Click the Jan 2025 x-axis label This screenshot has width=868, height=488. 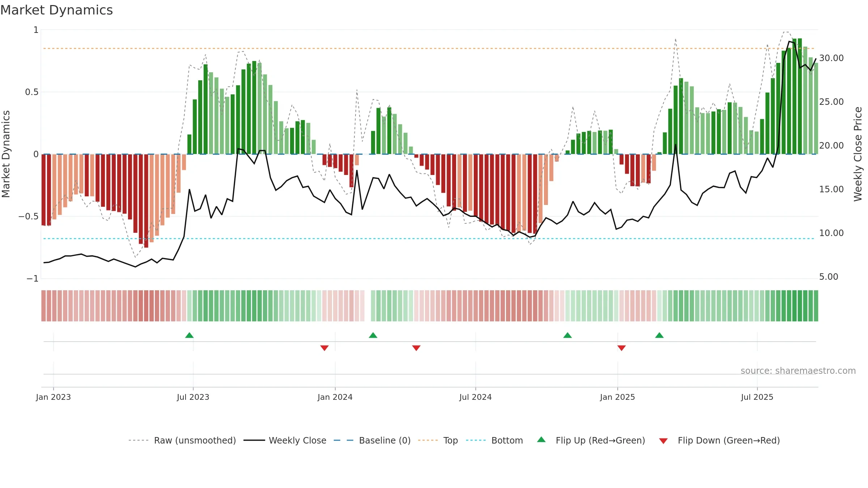coord(617,397)
